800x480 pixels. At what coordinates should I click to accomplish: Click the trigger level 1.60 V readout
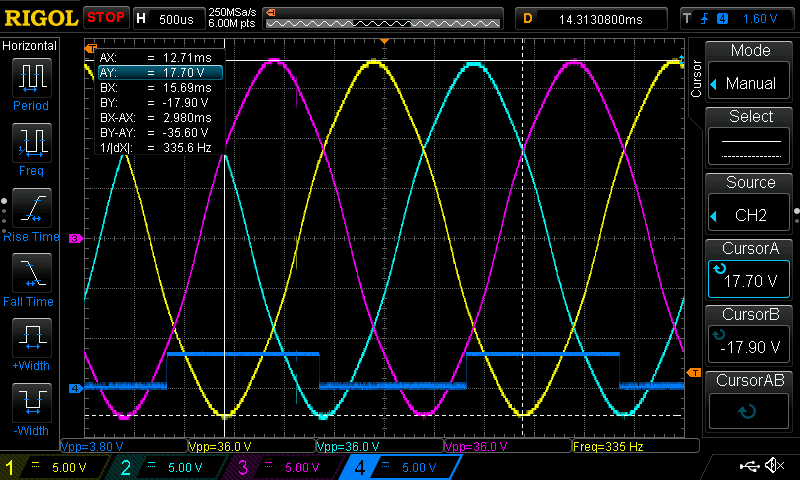tap(760, 19)
